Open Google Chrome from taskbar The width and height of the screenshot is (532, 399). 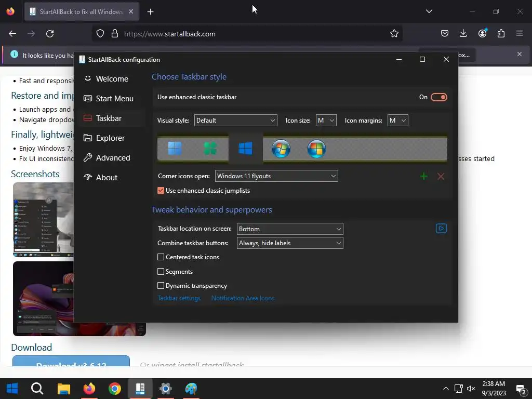[115, 389]
